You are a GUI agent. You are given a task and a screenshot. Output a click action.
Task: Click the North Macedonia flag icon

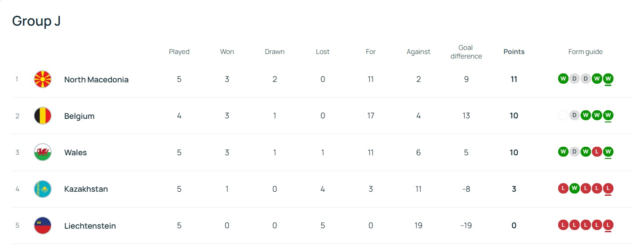click(43, 79)
